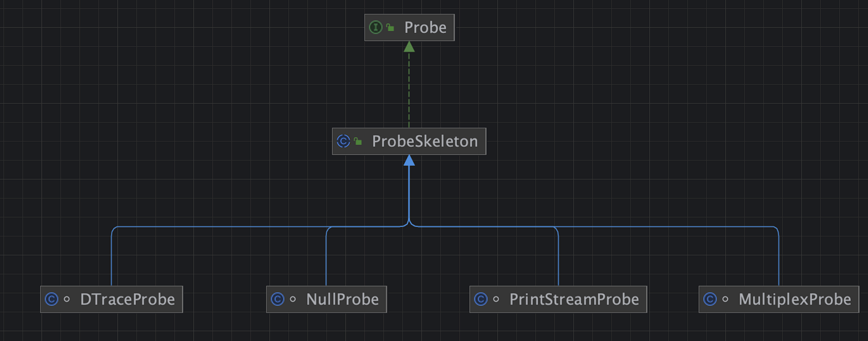Click the package-private circle icon beside NullProbe
The image size is (868, 341).
(x=293, y=299)
